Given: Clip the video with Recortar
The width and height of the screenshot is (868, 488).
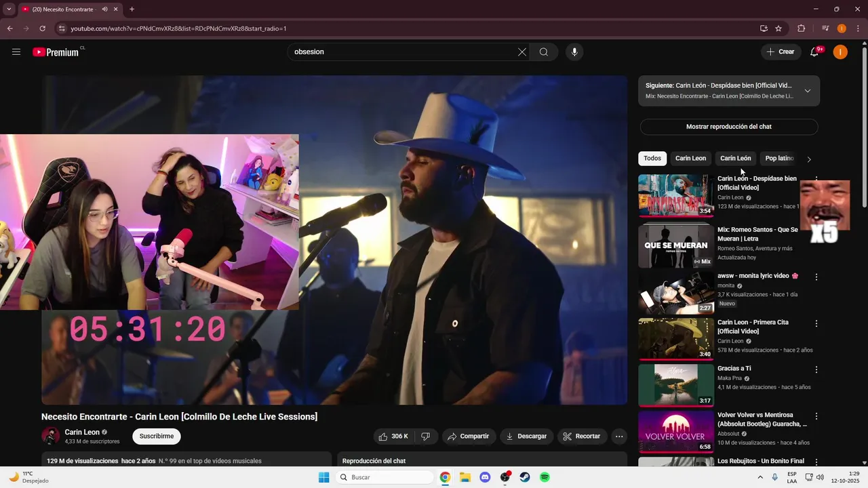Looking at the screenshot, I should coord(583,436).
